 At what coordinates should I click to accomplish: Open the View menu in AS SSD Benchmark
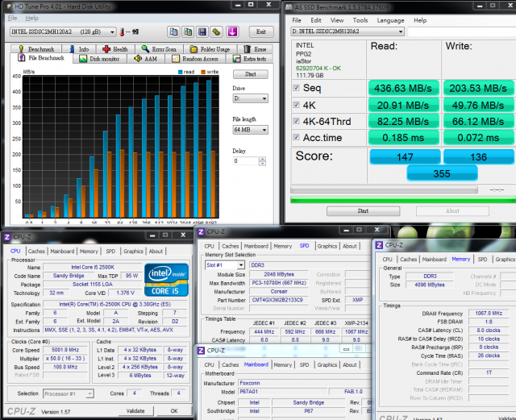(x=337, y=20)
